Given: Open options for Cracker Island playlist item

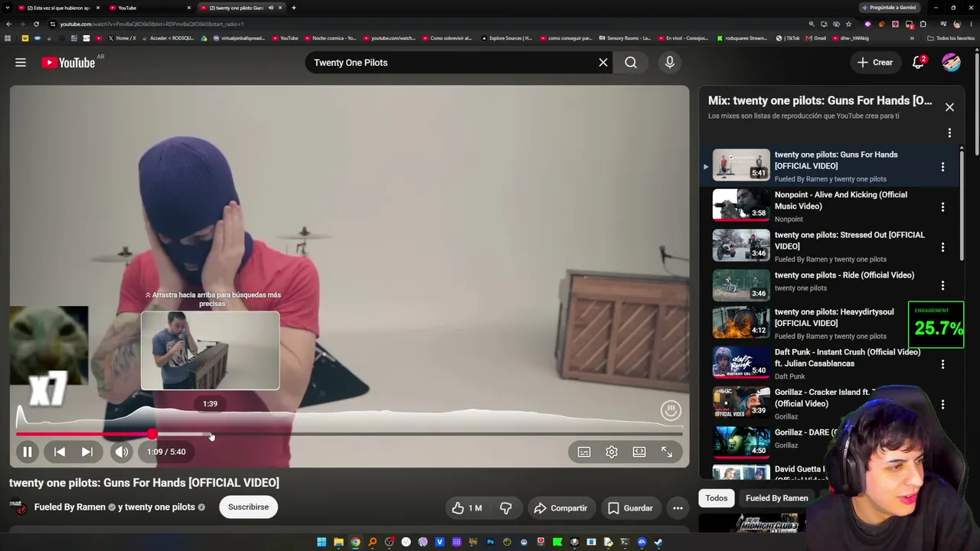Looking at the screenshot, I should click(942, 404).
